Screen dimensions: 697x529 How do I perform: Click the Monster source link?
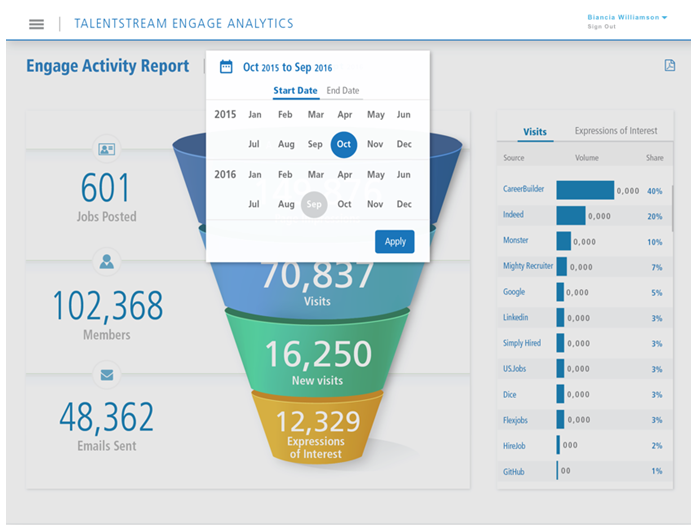pos(516,240)
